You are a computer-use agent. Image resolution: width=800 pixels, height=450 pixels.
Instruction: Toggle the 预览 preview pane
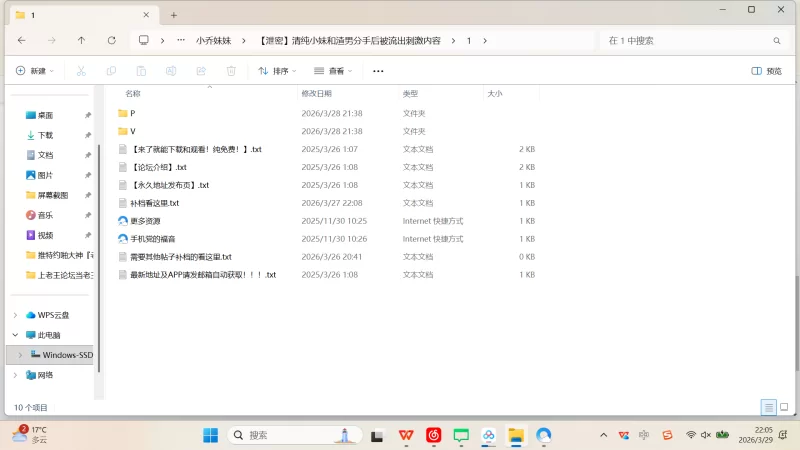[x=767, y=71]
